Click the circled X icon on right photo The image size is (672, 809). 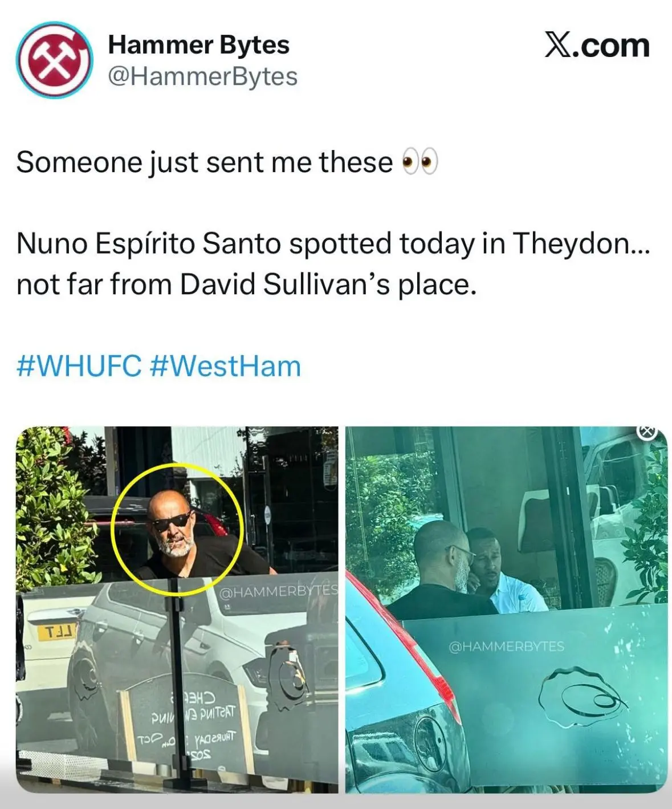tap(647, 432)
